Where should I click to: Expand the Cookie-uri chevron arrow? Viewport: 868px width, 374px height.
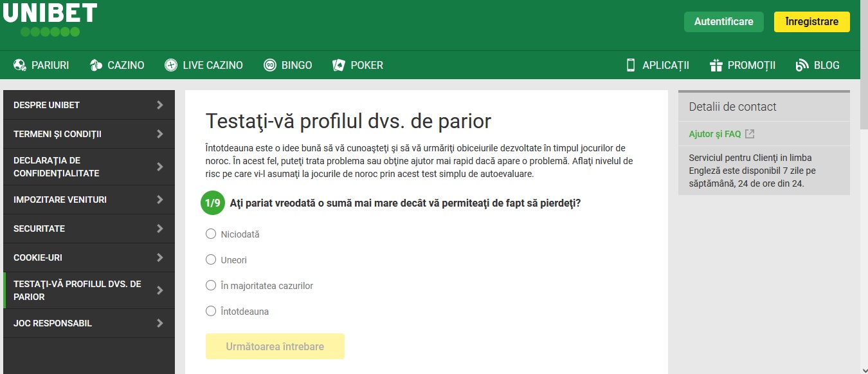pyautogui.click(x=160, y=257)
